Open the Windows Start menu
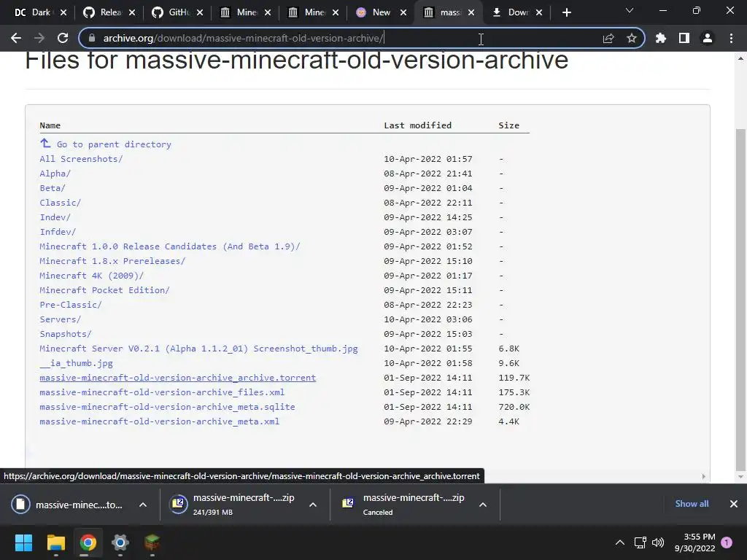 pos(23,542)
